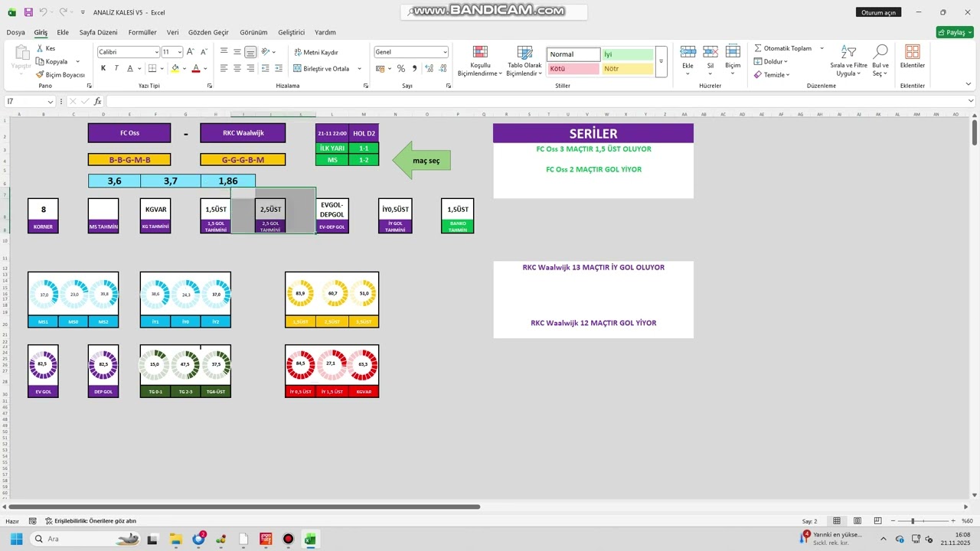The height and width of the screenshot is (551, 980).
Task: Apply the İyi cell style
Action: pos(627,54)
